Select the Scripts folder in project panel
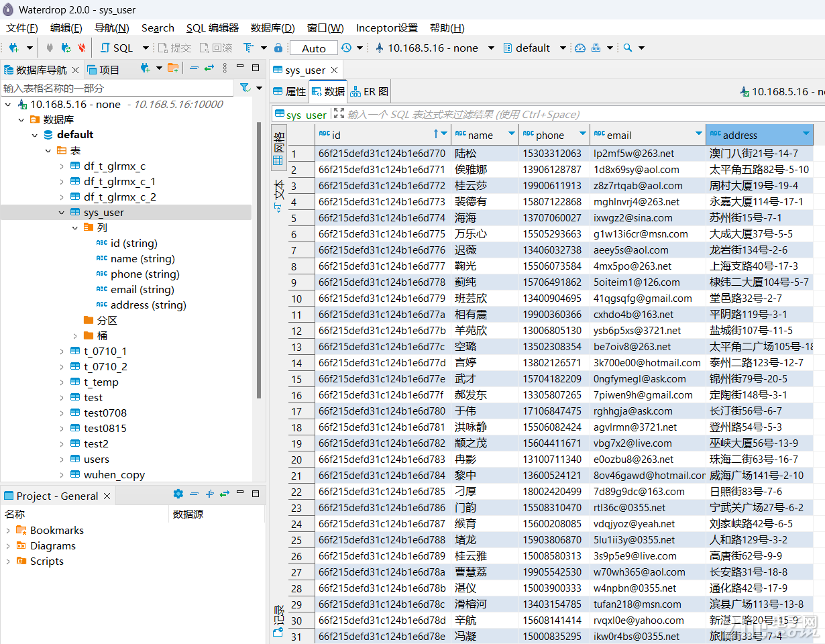The height and width of the screenshot is (644, 825). coord(39,561)
